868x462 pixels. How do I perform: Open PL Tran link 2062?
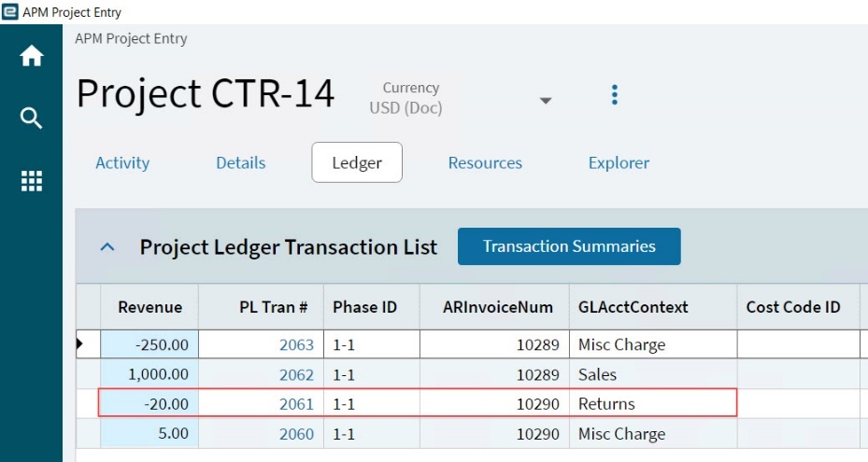click(296, 374)
